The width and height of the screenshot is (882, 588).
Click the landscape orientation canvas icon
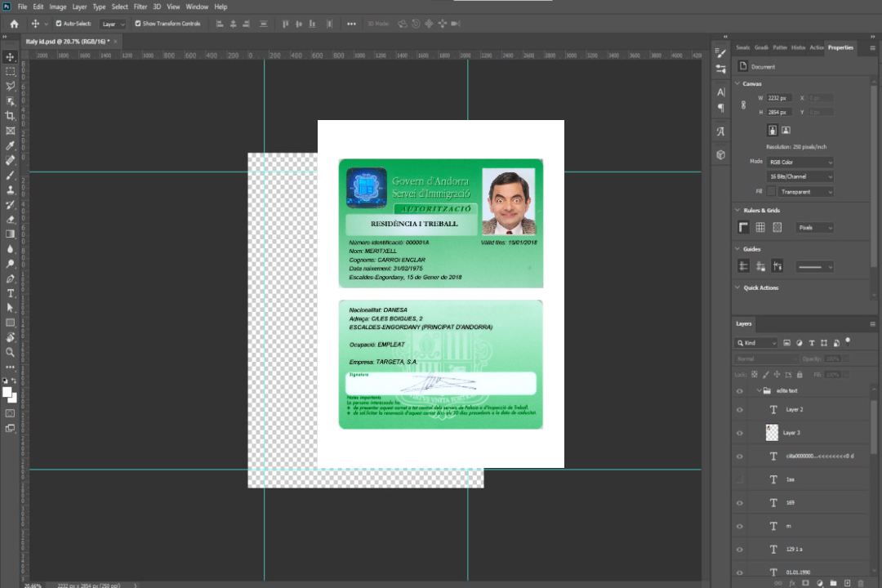coord(786,130)
